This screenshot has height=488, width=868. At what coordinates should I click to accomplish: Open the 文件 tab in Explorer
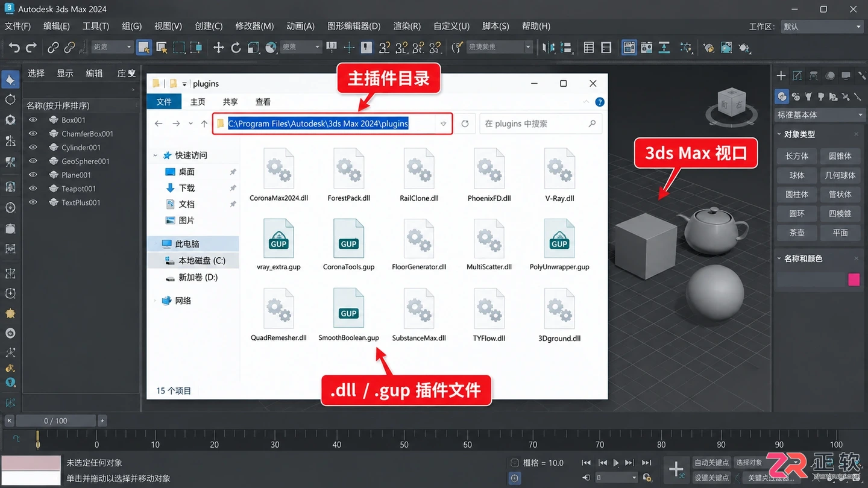[x=164, y=102]
